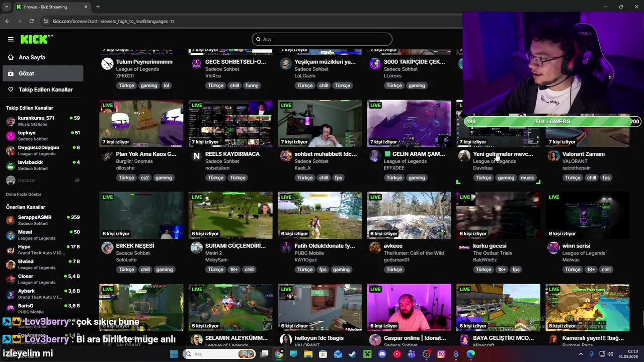Image resolution: width=644 pixels, height=362 pixels.
Task: Open Steam from taskbar
Action: coord(352,354)
